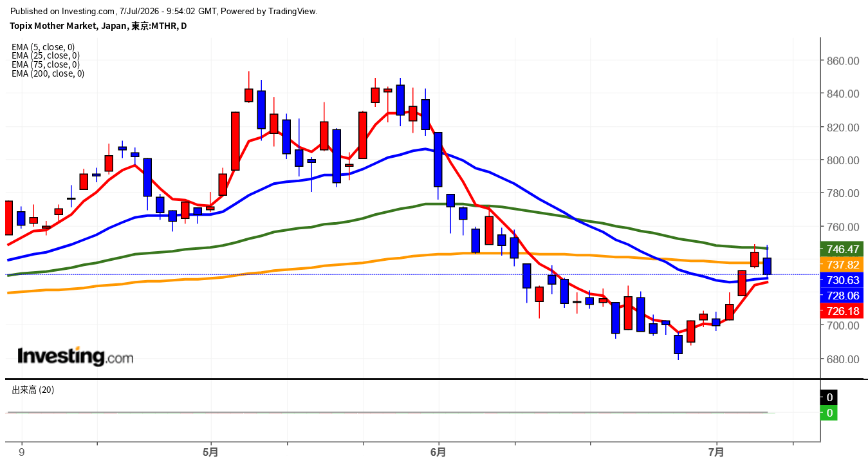868x463 pixels.
Task: Click the black volume value 0 label
Action: coord(829,397)
